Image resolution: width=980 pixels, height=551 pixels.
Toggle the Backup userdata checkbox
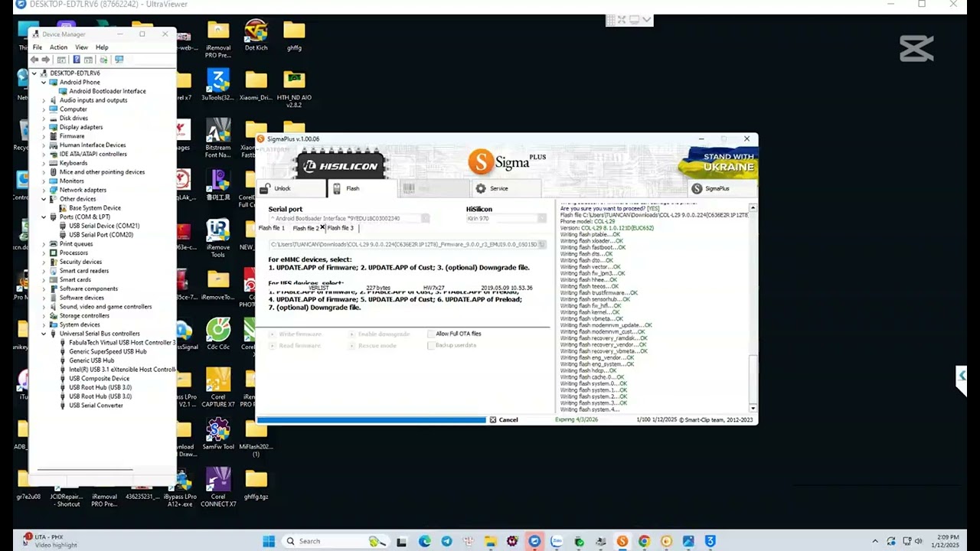[431, 345]
